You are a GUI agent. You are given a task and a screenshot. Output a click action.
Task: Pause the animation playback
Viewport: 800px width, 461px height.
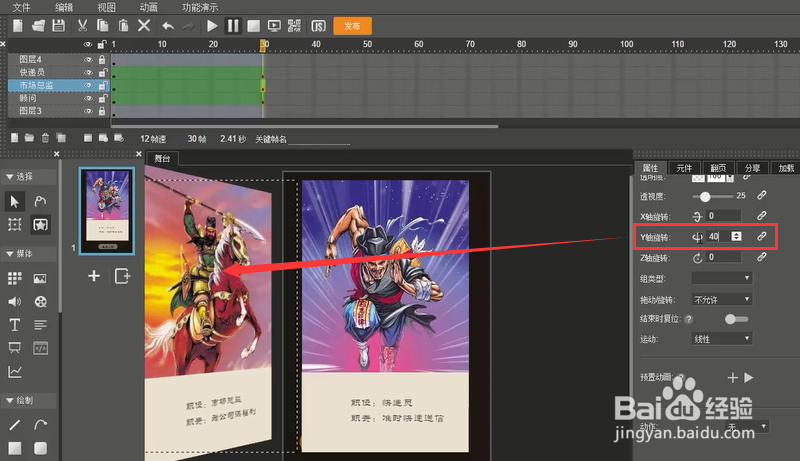click(x=233, y=25)
